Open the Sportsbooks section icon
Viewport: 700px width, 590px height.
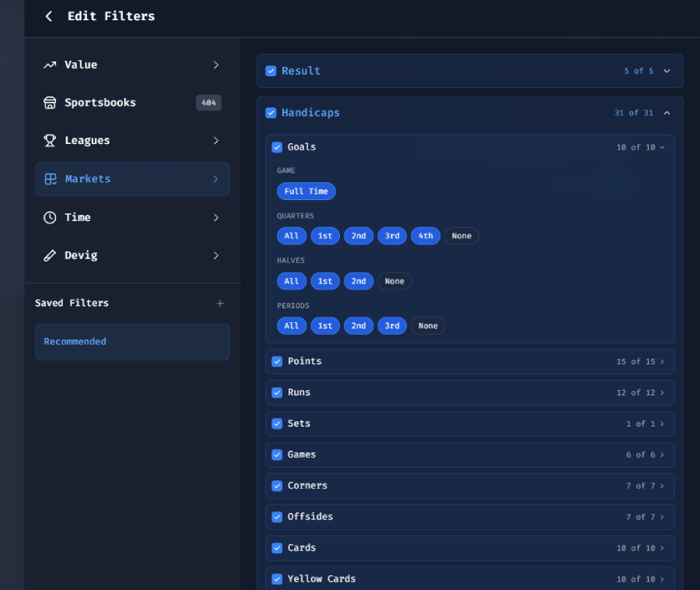(49, 102)
